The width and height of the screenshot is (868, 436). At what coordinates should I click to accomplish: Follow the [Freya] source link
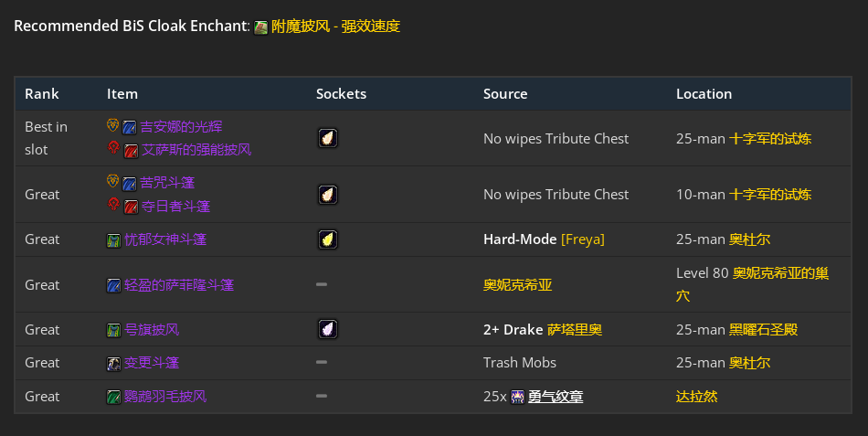582,239
